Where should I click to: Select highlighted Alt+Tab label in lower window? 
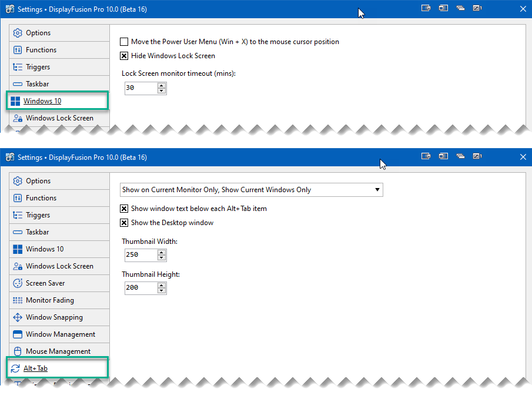coord(35,368)
